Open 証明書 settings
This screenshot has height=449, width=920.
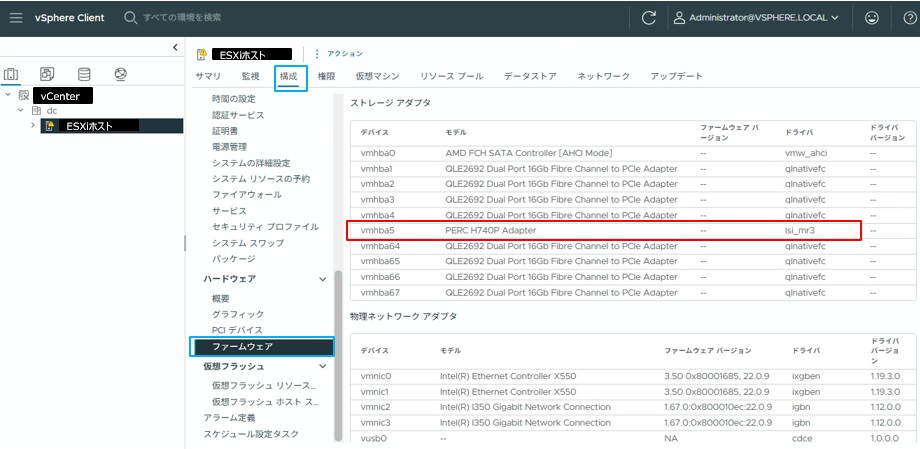click(x=225, y=131)
